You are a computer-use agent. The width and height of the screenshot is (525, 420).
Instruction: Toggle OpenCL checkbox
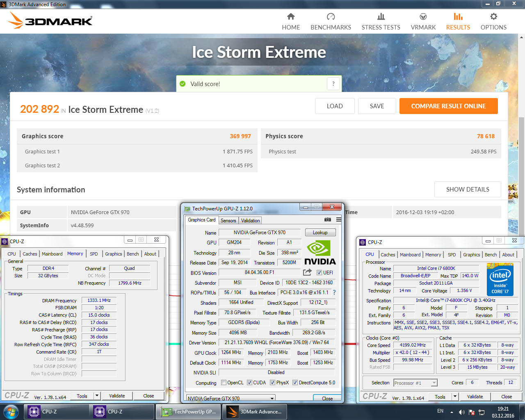224,383
